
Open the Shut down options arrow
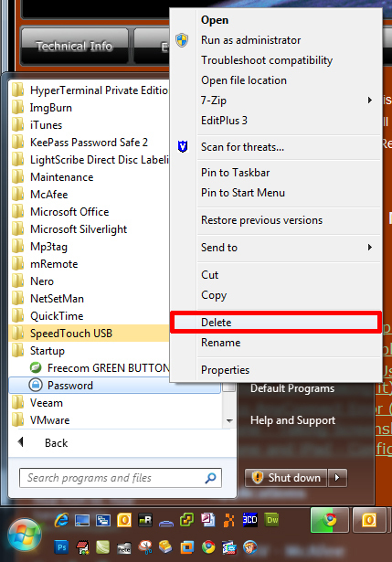(337, 477)
